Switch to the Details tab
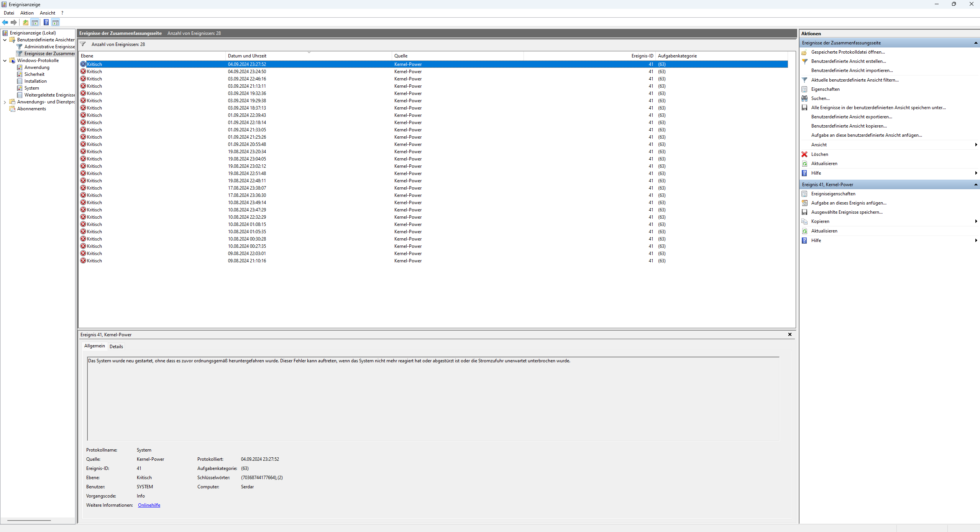 coord(116,347)
